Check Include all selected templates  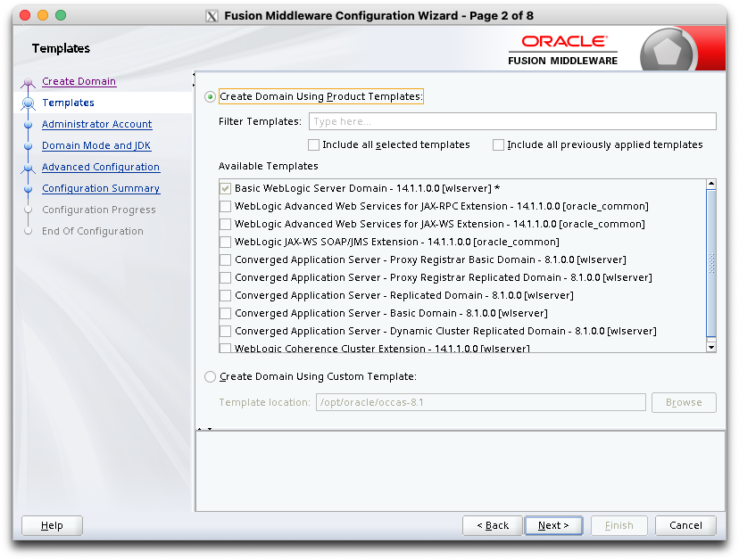(x=313, y=144)
